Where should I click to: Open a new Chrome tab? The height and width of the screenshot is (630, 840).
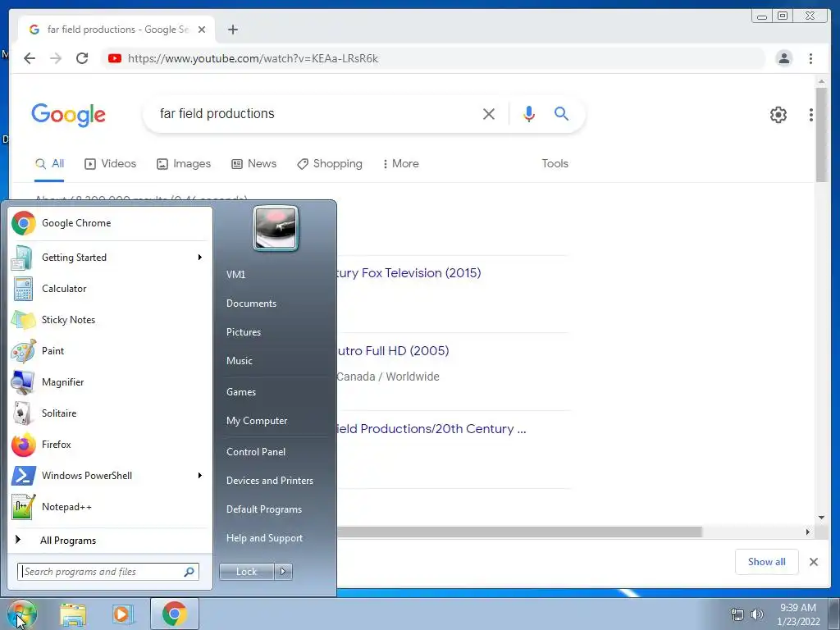point(232,30)
